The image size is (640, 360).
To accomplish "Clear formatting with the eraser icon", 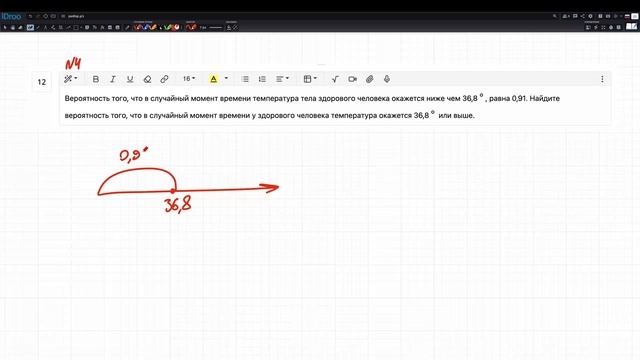I will pyautogui.click(x=147, y=79).
